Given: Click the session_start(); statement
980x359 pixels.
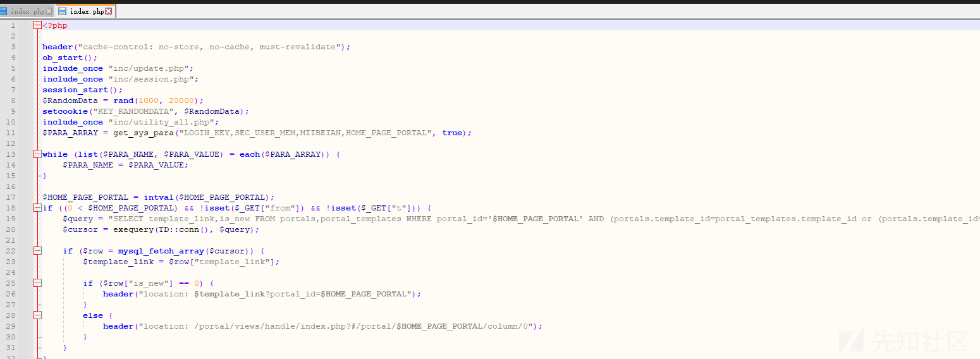Looking at the screenshot, I should 83,90.
